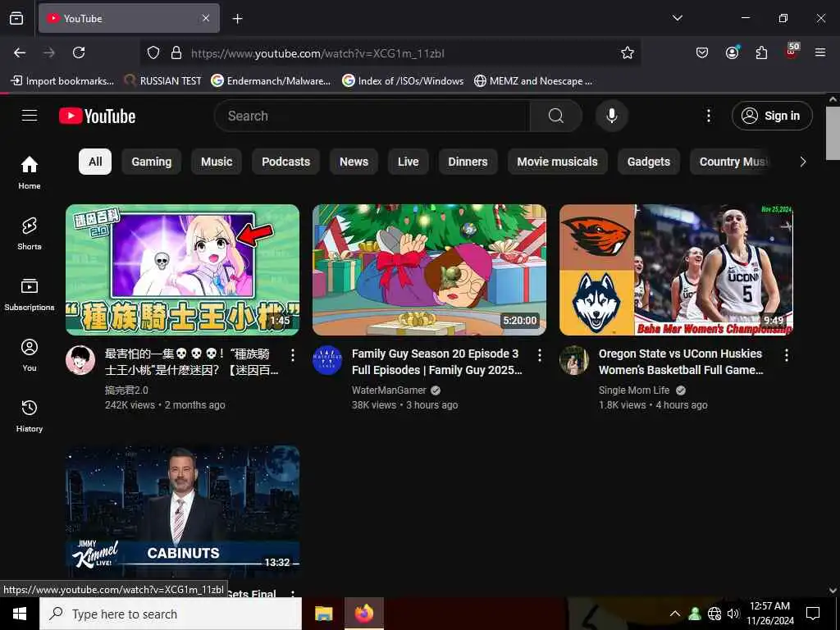Open Index of /ISOs/Windows bookmark
Screen dimensions: 840x630
click(x=403, y=81)
